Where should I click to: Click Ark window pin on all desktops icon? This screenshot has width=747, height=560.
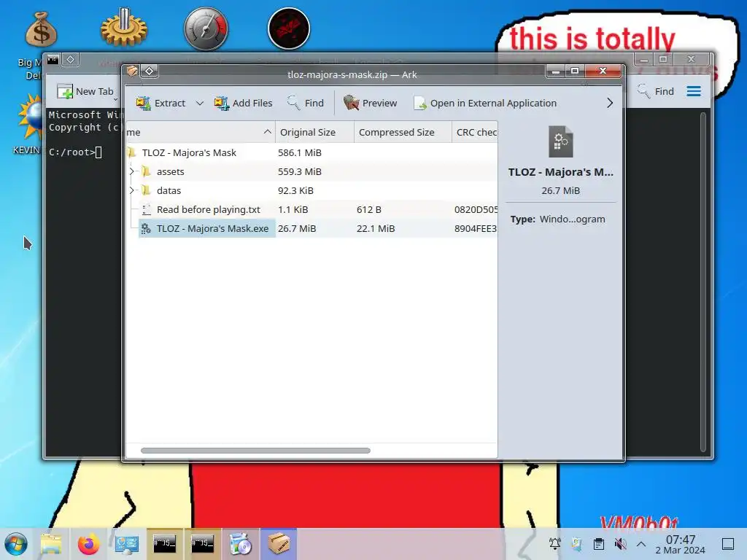(149, 71)
